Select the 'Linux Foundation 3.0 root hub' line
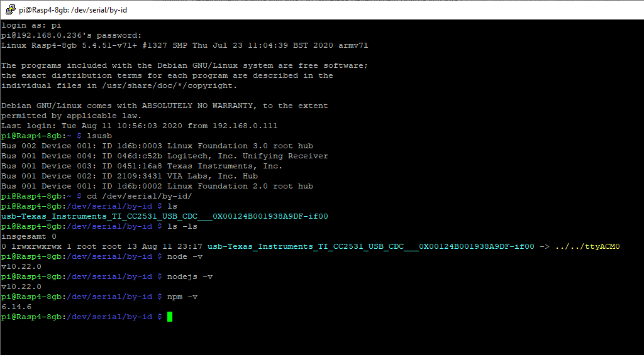This screenshot has height=355, width=644. tap(157, 146)
